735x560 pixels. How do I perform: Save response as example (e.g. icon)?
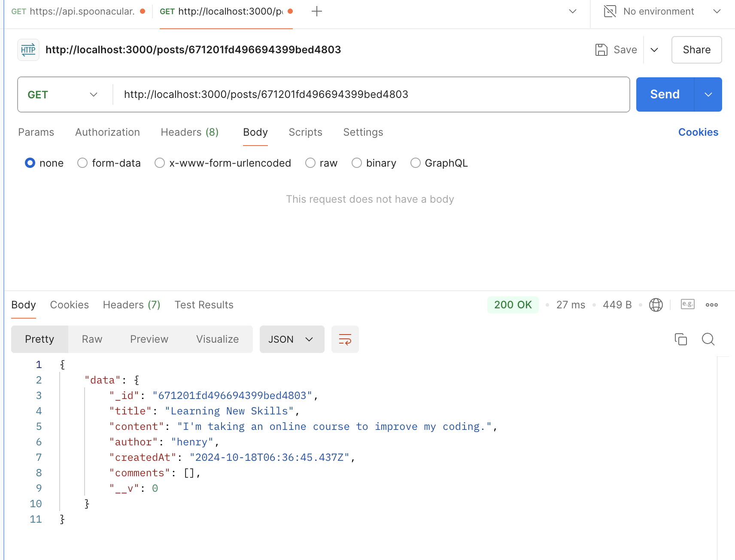tap(688, 304)
